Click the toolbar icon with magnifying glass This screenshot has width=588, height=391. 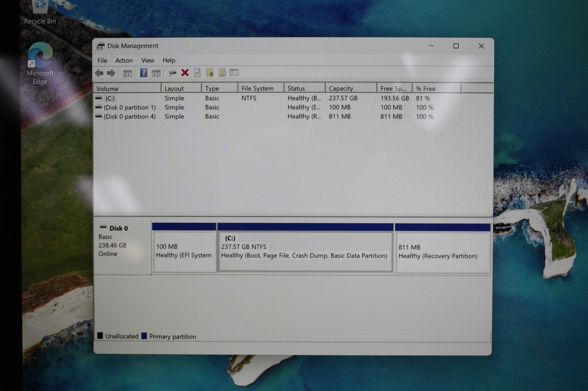click(x=222, y=73)
